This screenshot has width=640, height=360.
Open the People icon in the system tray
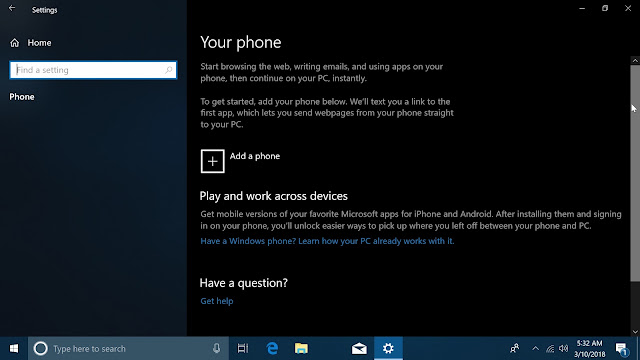coord(515,349)
